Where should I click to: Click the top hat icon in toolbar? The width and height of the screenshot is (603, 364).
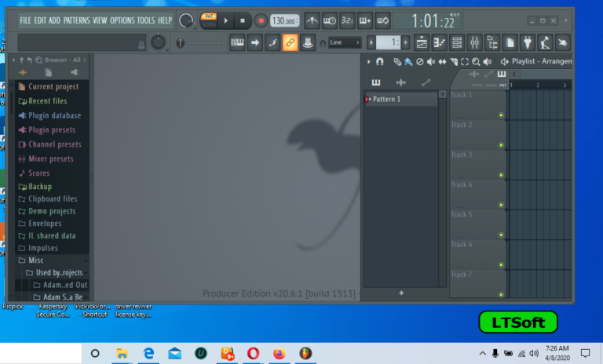point(308,42)
